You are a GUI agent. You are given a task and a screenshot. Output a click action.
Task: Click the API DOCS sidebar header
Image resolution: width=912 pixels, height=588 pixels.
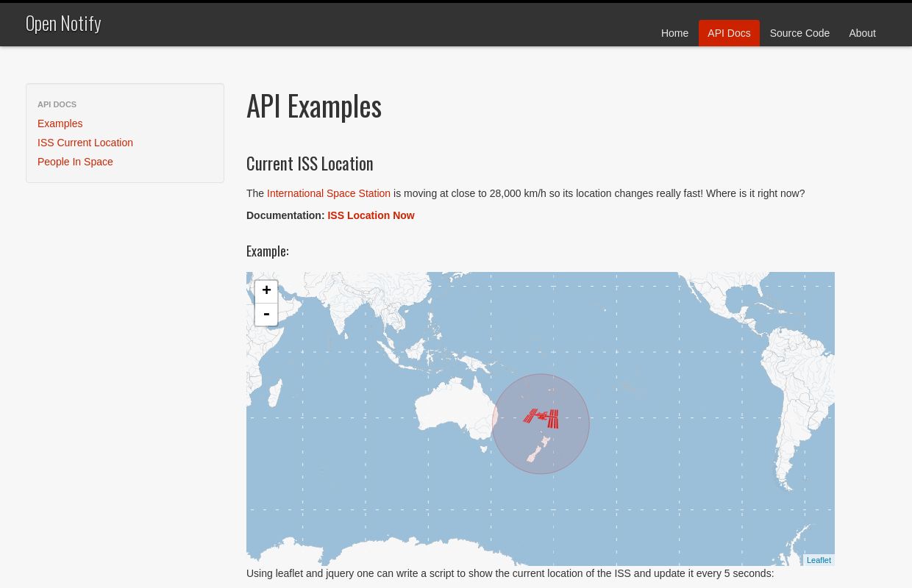(57, 104)
